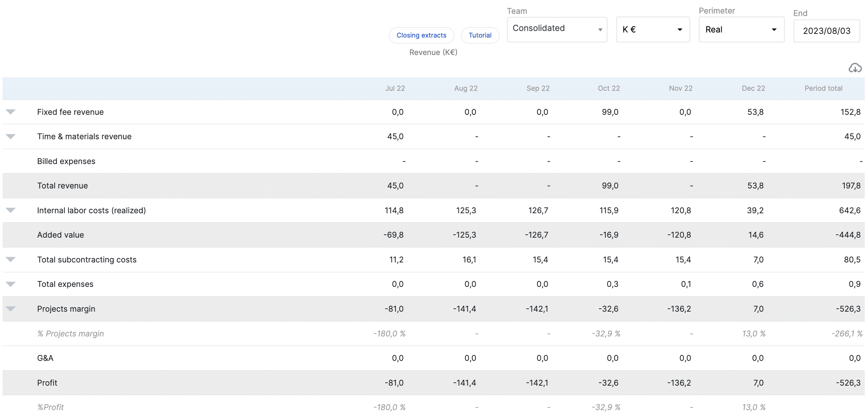This screenshot has width=868, height=417.
Task: Expand the Projects margin row
Action: click(x=11, y=309)
